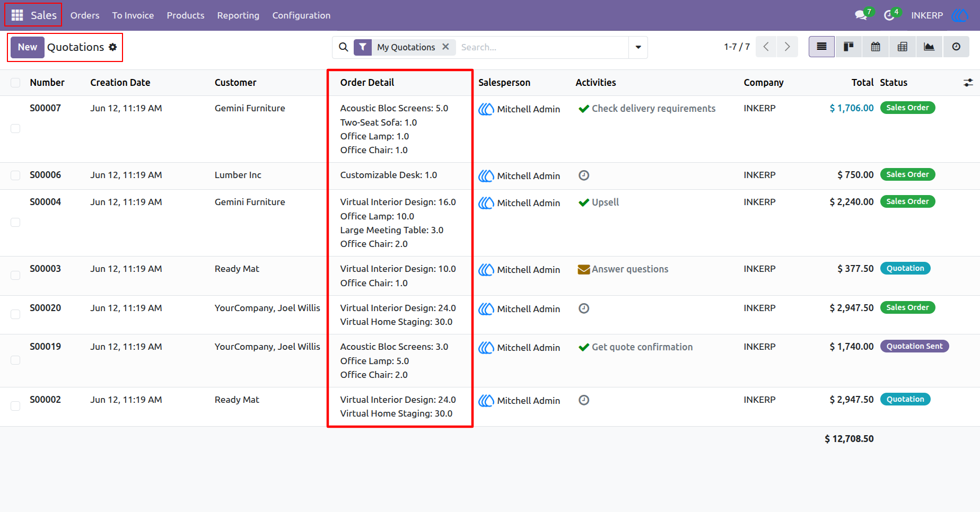Go to next page of records
This screenshot has height=512, width=980.
click(787, 47)
